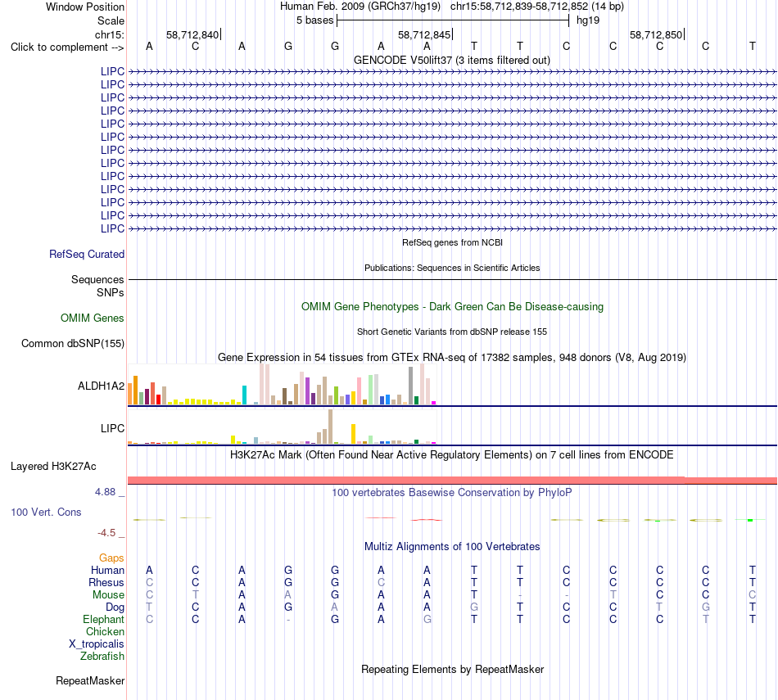778x700 pixels.
Task: Click the Elephant alignment row label
Action: coord(103,619)
